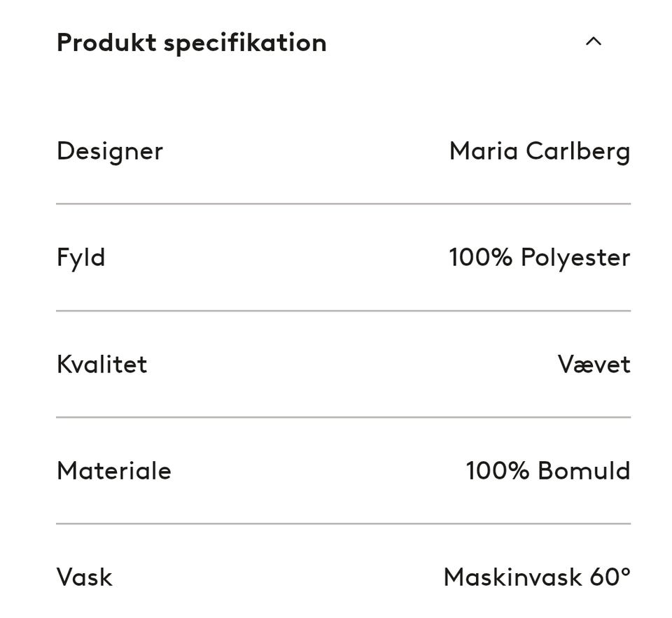
Task: Select the Materiale label
Action: 113,471
